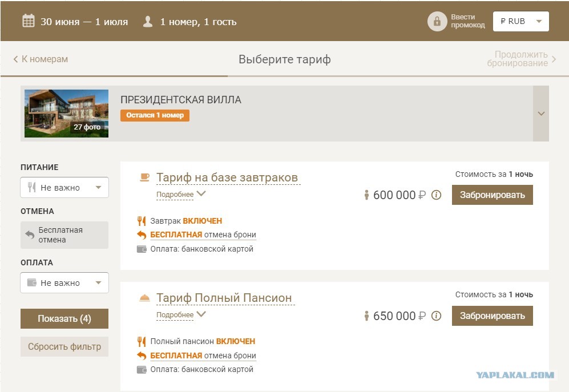The image size is (569, 392).
Task: Open the Питание Не важно dropdown
Action: 64,188
